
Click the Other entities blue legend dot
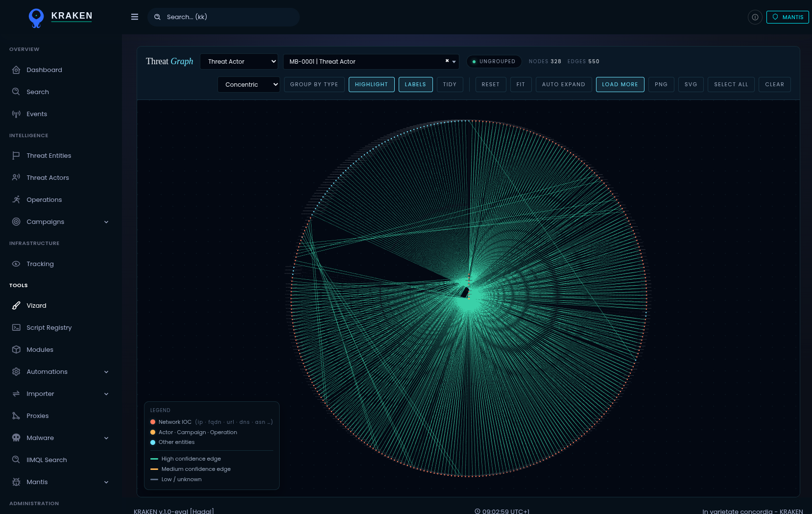(153, 442)
